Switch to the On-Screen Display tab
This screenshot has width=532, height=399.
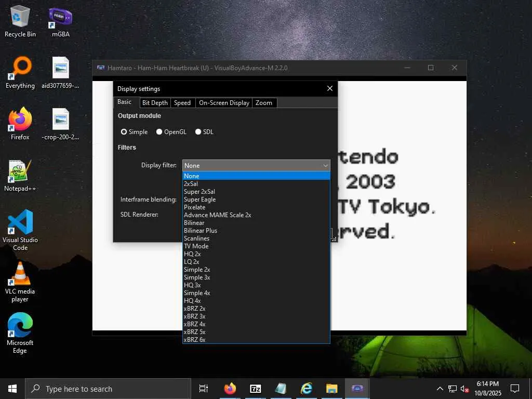click(224, 103)
